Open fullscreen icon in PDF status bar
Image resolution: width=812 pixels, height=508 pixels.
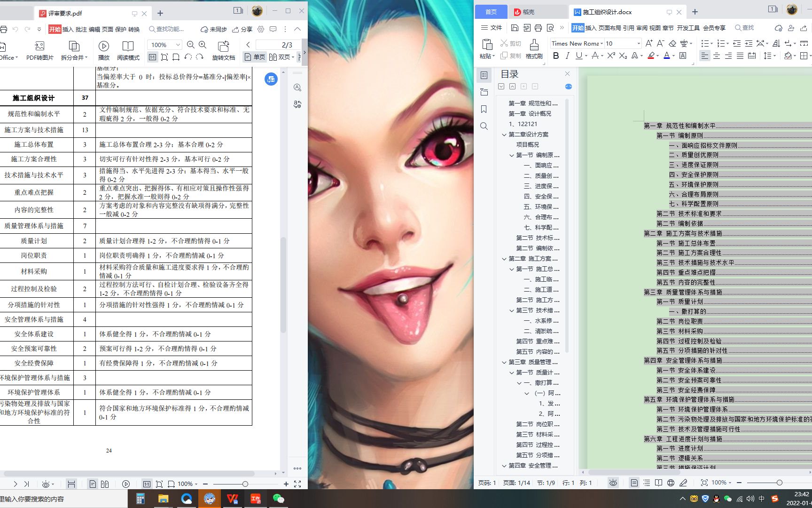[x=297, y=484]
